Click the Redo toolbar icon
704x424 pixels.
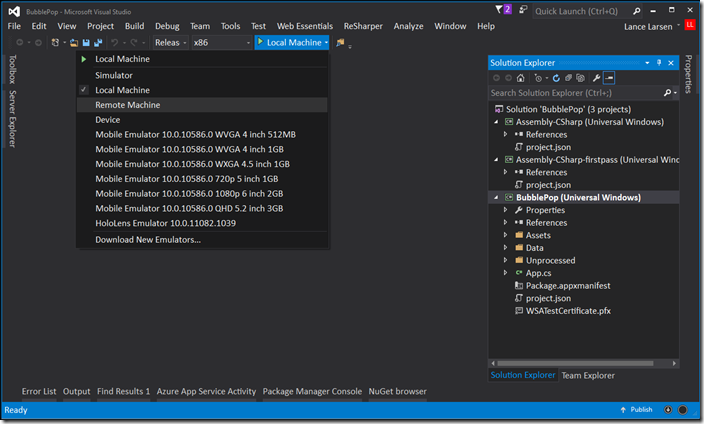(134, 43)
